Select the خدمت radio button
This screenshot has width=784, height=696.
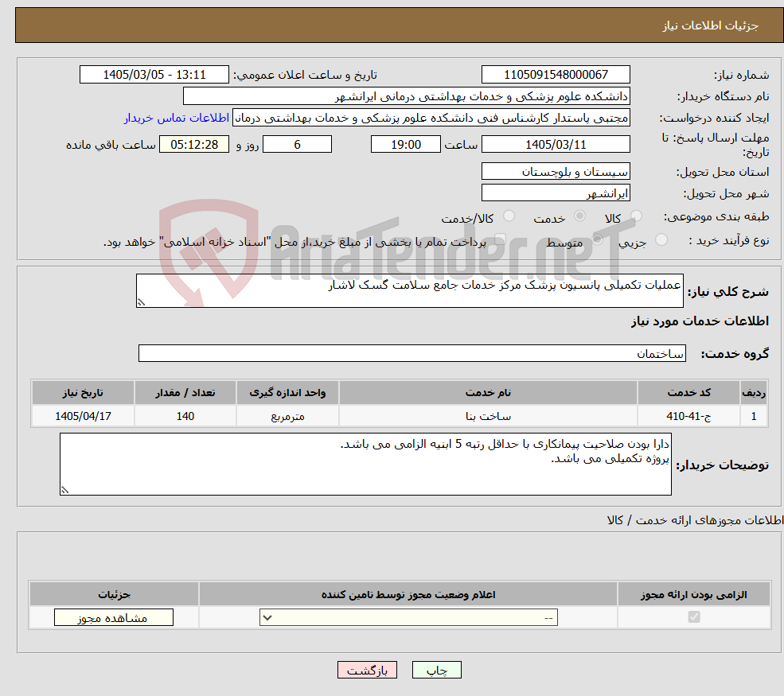point(579,216)
